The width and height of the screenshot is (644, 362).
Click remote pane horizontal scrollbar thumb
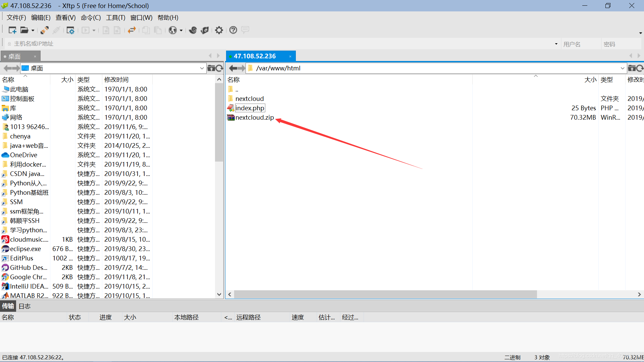386,295
